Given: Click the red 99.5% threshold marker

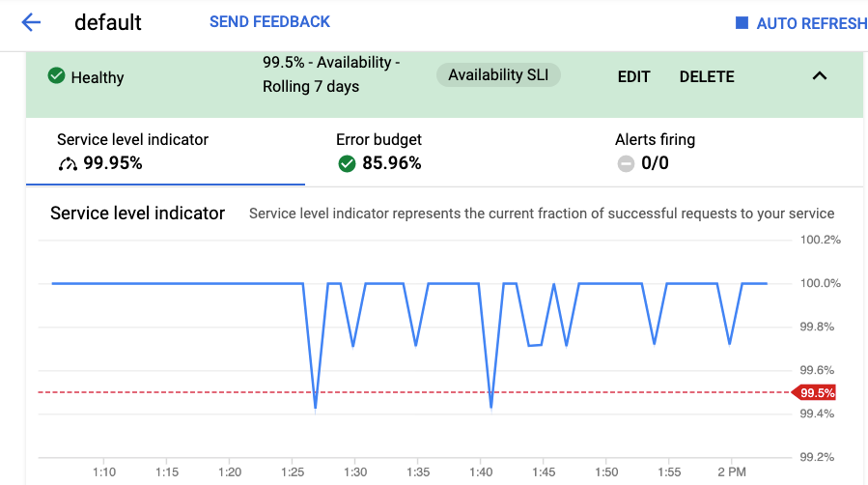Looking at the screenshot, I should pos(814,392).
